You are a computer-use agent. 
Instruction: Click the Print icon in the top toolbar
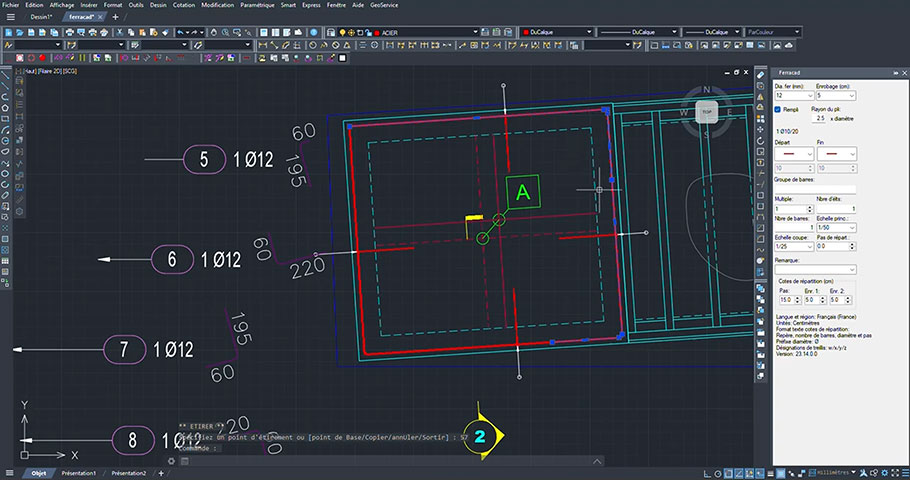click(x=69, y=33)
